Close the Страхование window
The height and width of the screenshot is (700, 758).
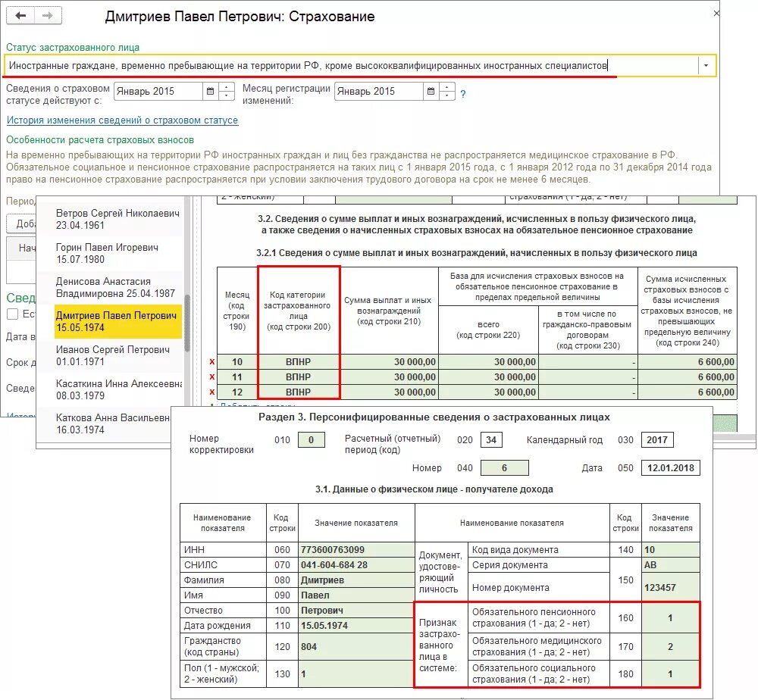click(716, 14)
